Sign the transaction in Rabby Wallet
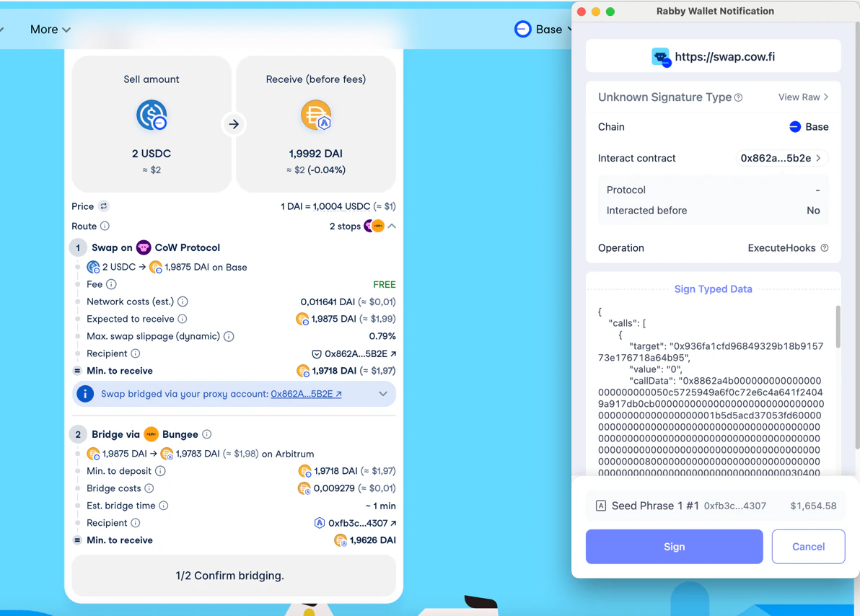This screenshot has height=616, width=860. pos(674,546)
